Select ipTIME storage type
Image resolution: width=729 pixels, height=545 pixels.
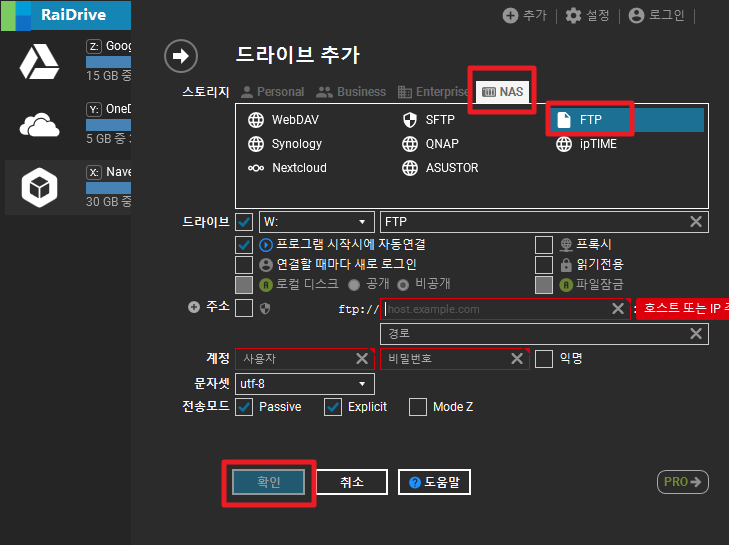(586, 144)
